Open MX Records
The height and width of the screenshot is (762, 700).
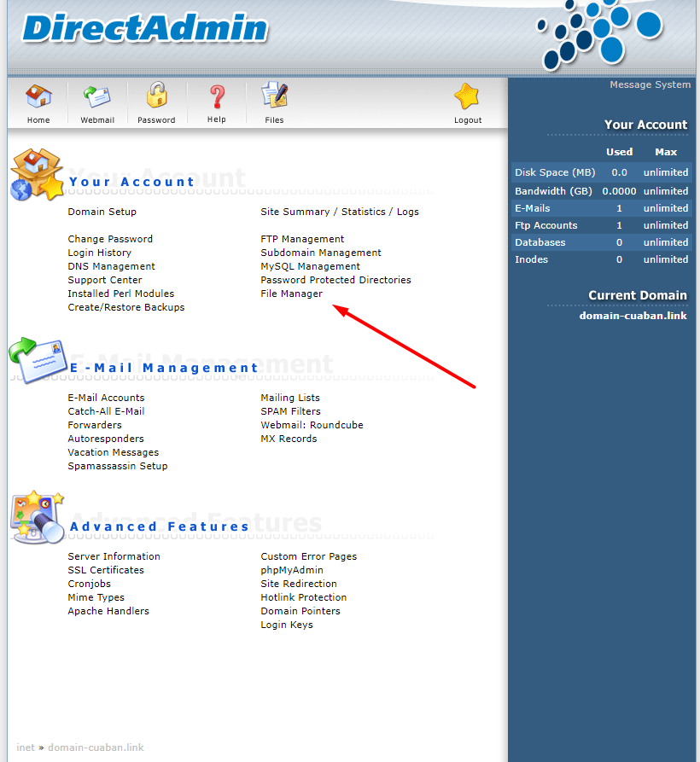289,439
